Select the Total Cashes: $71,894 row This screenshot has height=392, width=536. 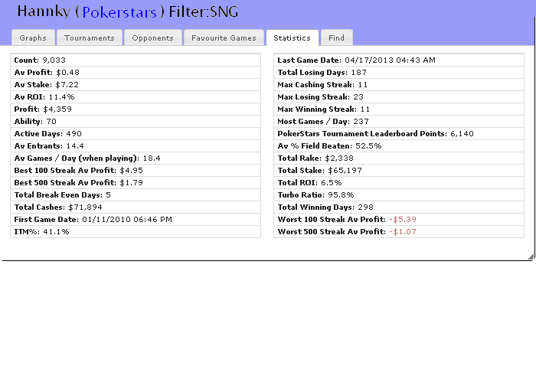tap(136, 207)
